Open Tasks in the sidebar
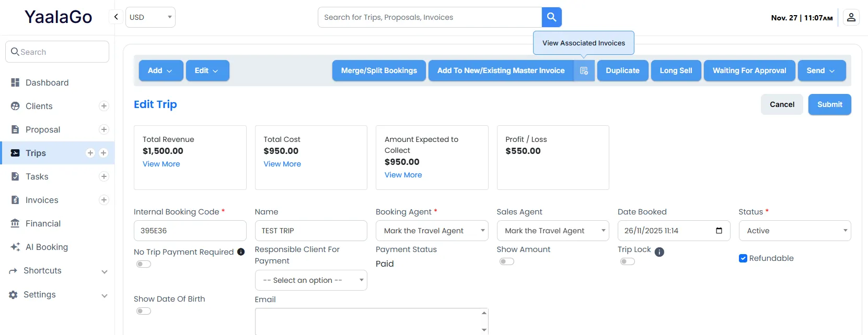 pyautogui.click(x=37, y=176)
